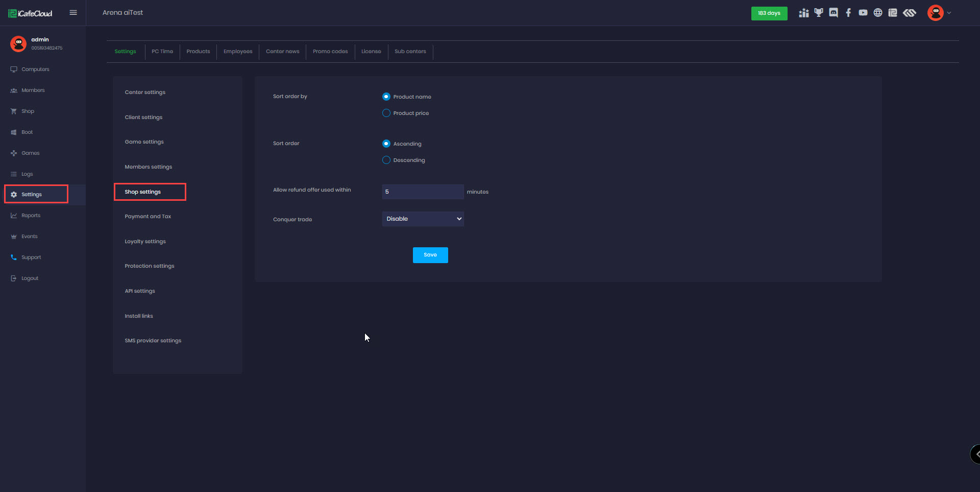
Task: Open the YouTube icon link
Action: pos(863,13)
